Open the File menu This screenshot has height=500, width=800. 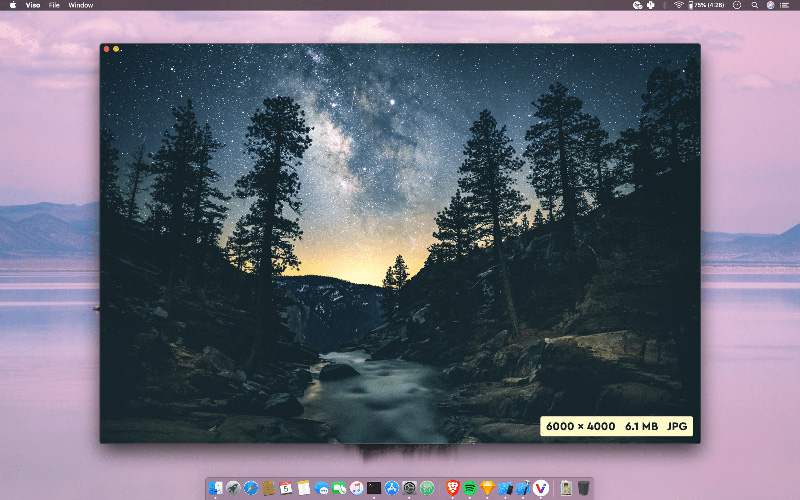click(54, 5)
